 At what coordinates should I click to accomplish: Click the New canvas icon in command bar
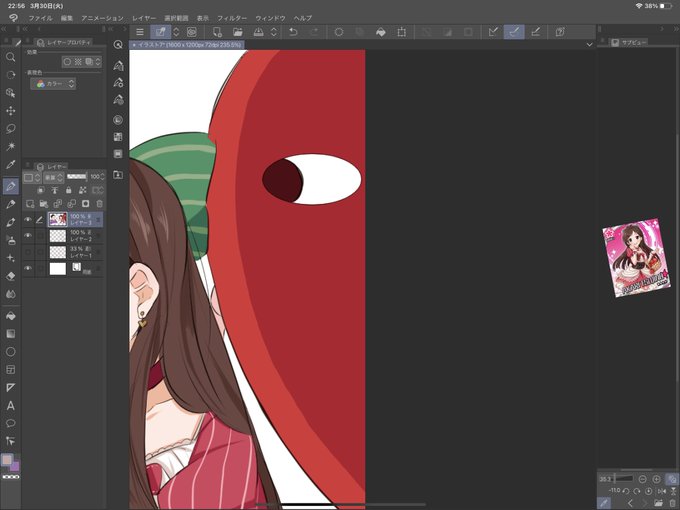pyautogui.click(x=217, y=32)
